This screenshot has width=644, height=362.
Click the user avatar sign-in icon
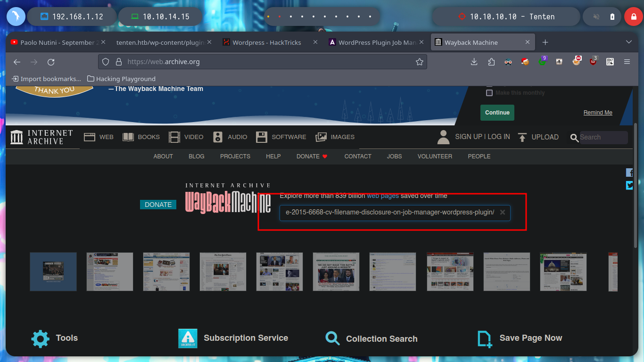tap(443, 137)
